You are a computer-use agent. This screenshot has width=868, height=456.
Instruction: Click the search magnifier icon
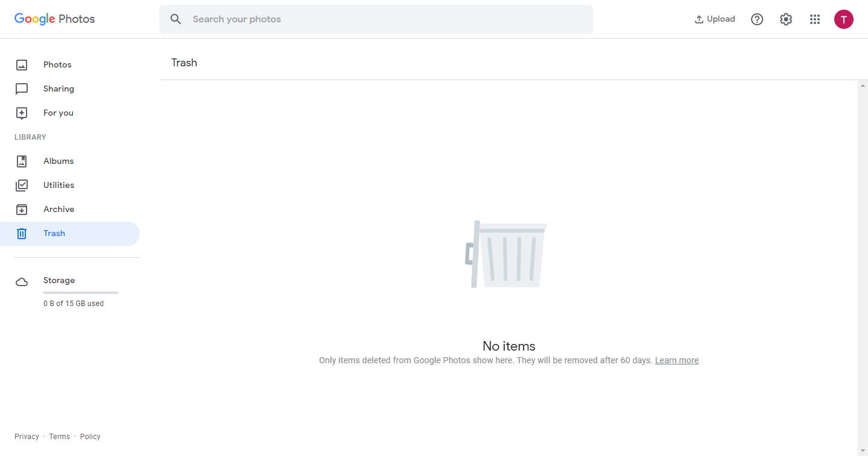[175, 19]
